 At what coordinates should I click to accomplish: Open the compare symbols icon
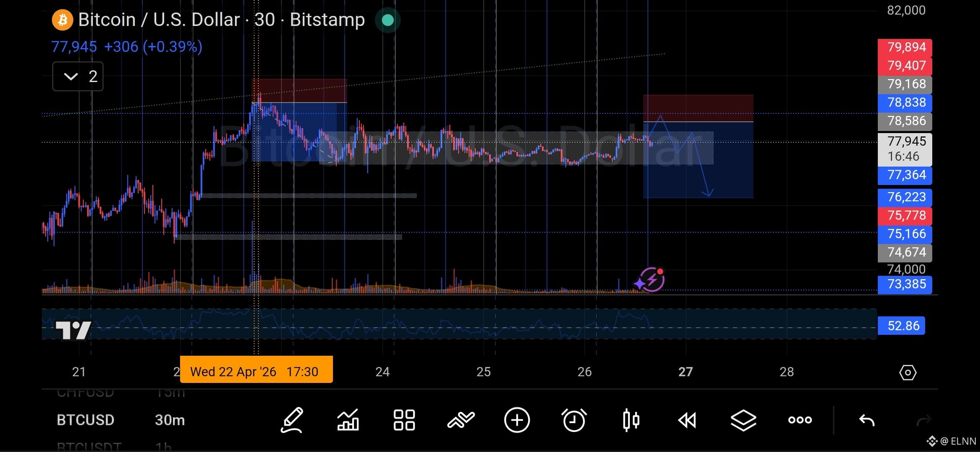click(x=461, y=420)
